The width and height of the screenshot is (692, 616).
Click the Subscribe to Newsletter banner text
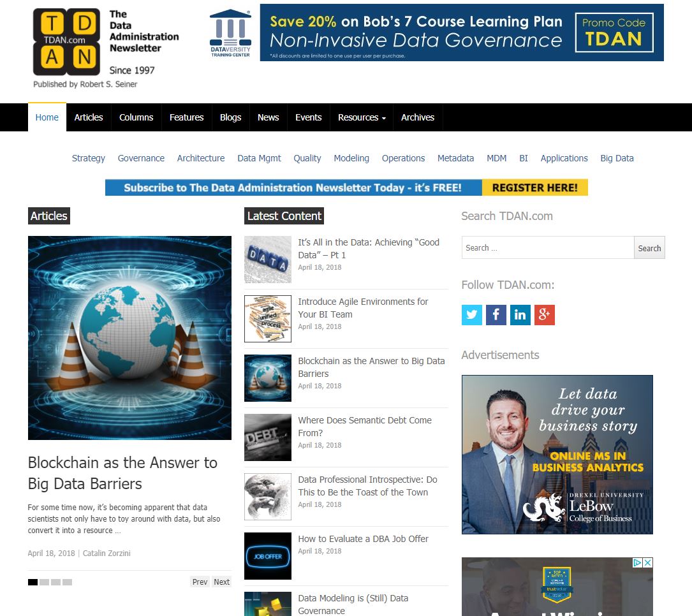click(293, 187)
